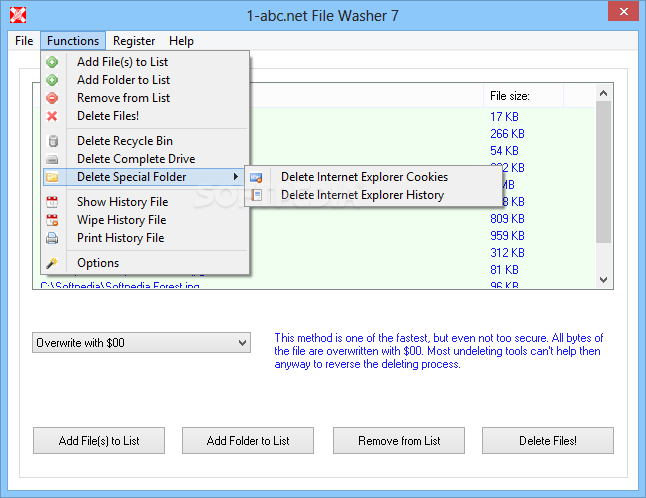The image size is (646, 498).
Task: Click the printer icon for Print History
Action: click(52, 238)
